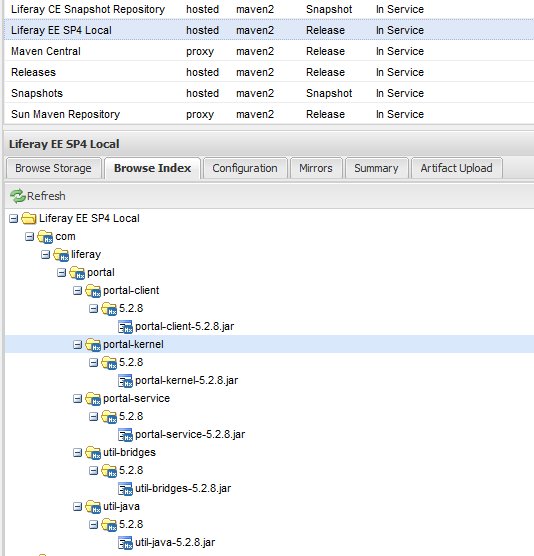Viewport: 534px width, 556px height.
Task: Click the green Refresh icon
Action: click(17, 196)
